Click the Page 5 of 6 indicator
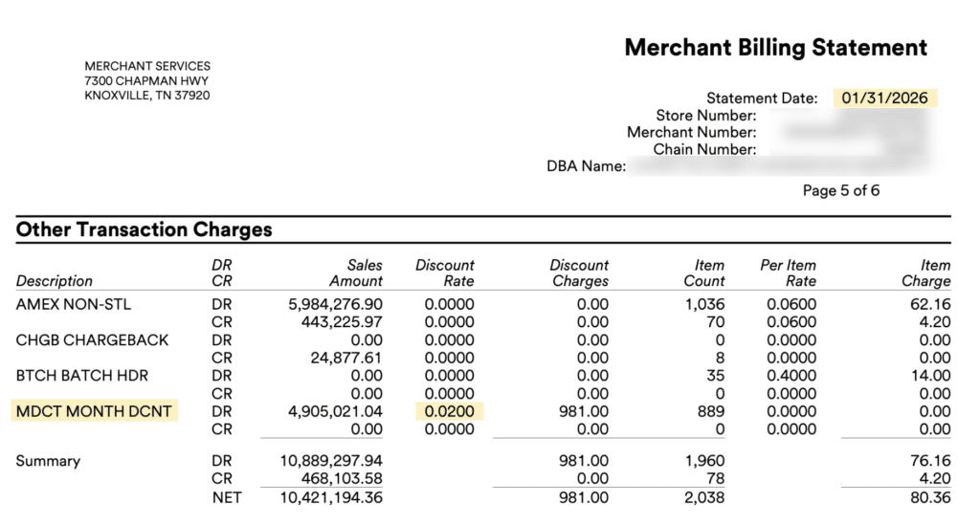 (x=840, y=190)
